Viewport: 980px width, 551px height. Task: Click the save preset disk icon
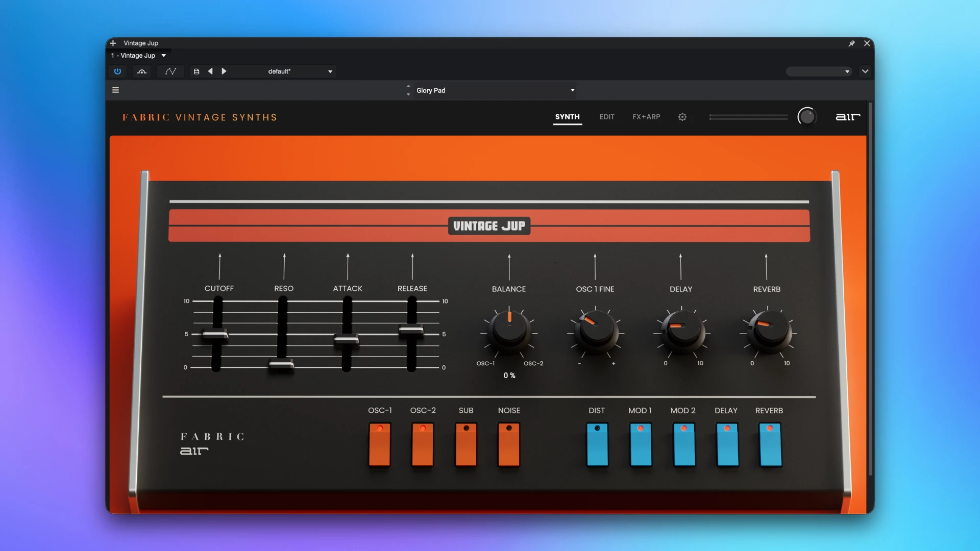[197, 71]
